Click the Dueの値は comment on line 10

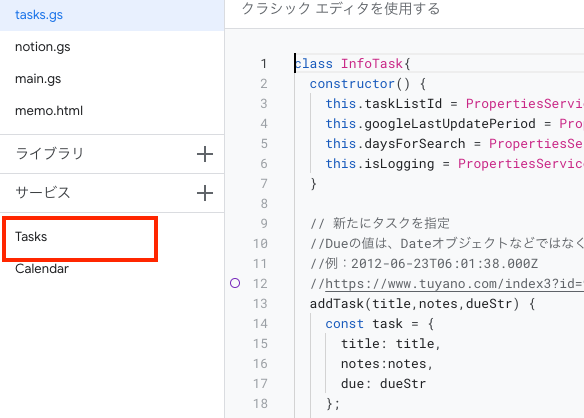point(447,244)
